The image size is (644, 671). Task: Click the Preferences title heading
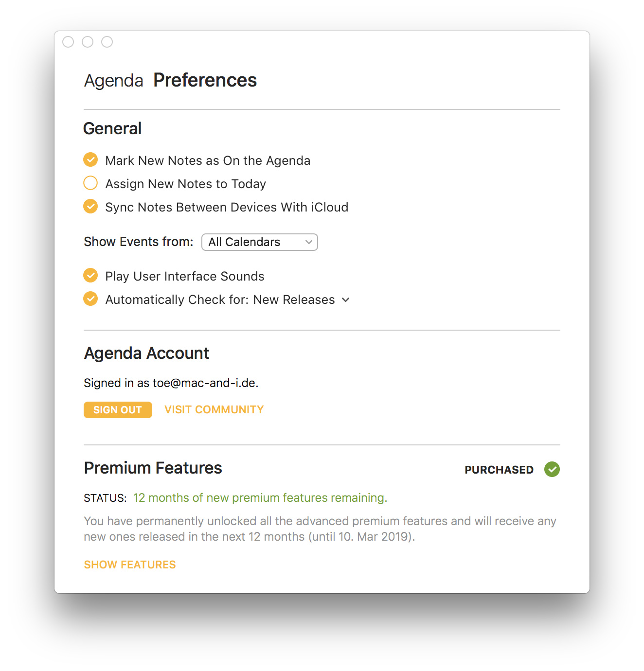(205, 80)
